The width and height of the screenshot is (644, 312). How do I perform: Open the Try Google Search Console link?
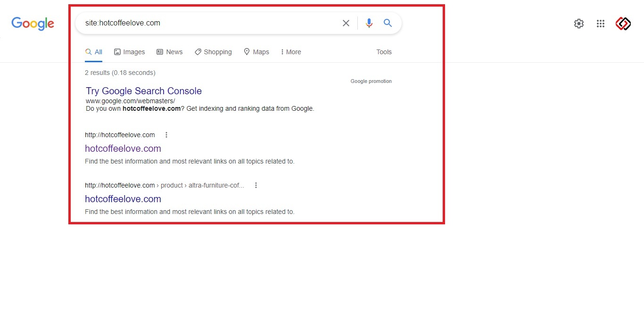pyautogui.click(x=144, y=91)
